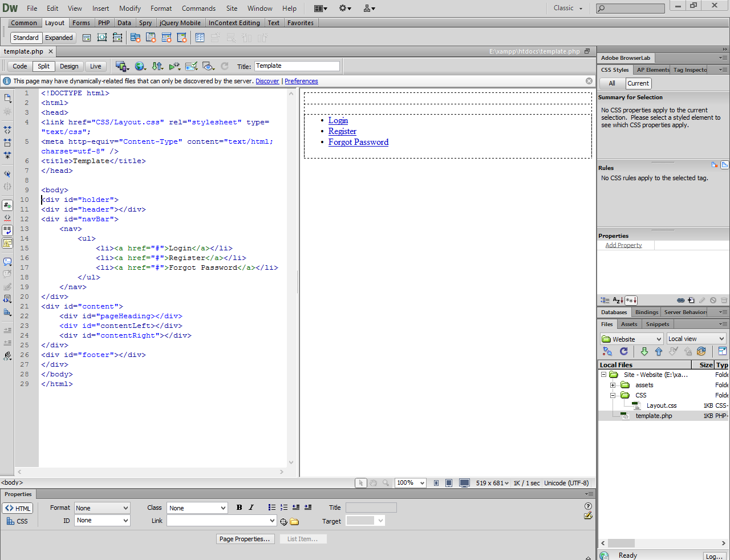Click Apply Comment icon in coding toolbar
The height and width of the screenshot is (560, 730).
click(x=7, y=262)
